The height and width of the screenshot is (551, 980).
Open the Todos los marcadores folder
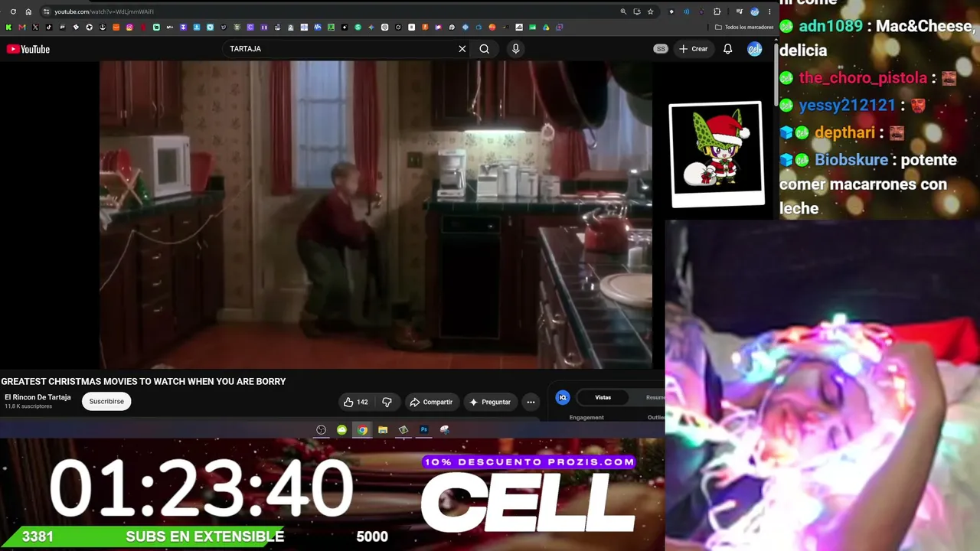pos(743,28)
